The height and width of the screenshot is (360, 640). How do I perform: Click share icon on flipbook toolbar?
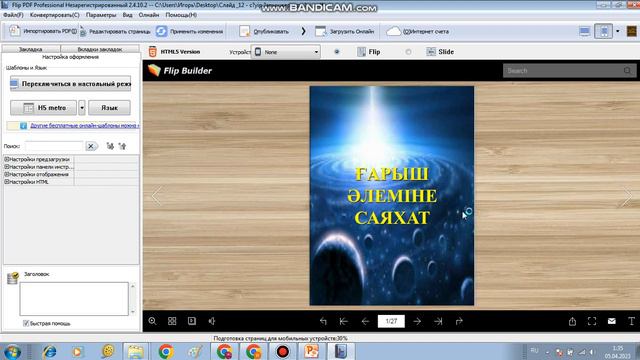pos(572,321)
